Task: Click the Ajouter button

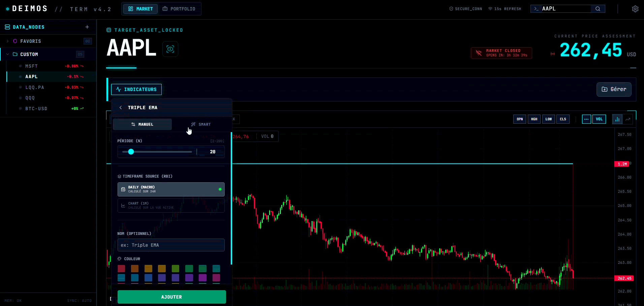Action: [x=171, y=297]
